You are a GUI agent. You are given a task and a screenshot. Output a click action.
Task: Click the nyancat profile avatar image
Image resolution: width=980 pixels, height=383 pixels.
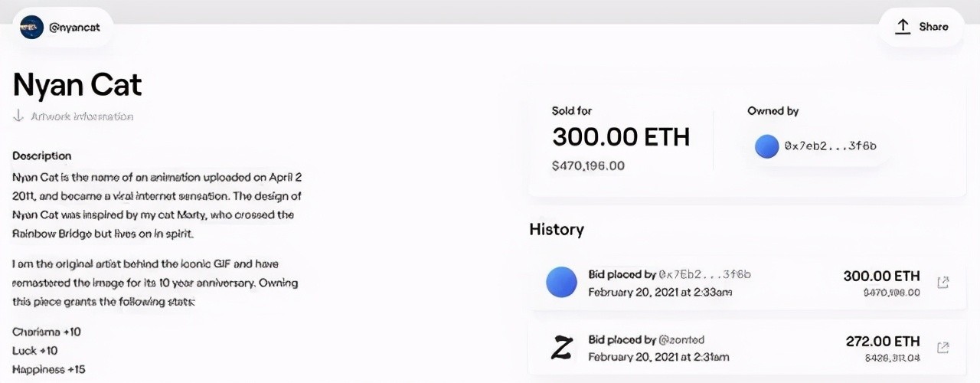coord(31,27)
